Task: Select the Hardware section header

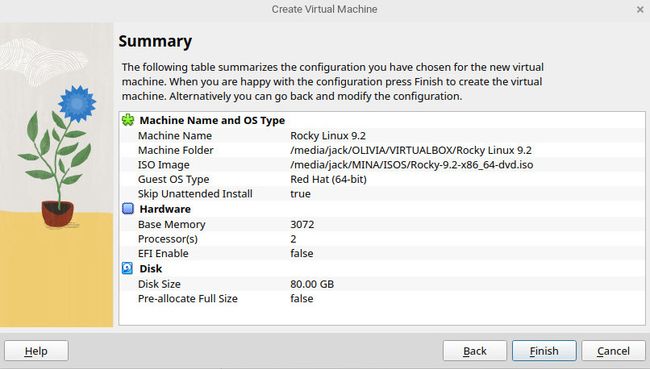Action: coord(165,209)
